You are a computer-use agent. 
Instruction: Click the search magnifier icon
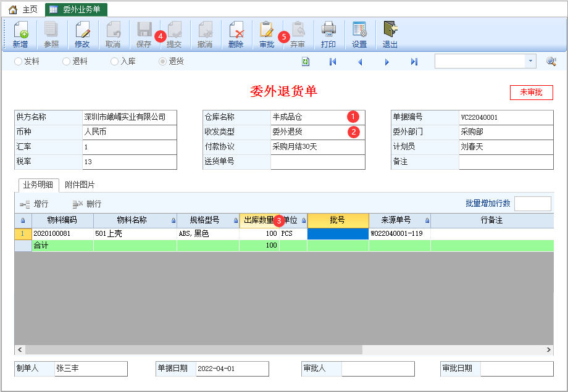click(551, 61)
